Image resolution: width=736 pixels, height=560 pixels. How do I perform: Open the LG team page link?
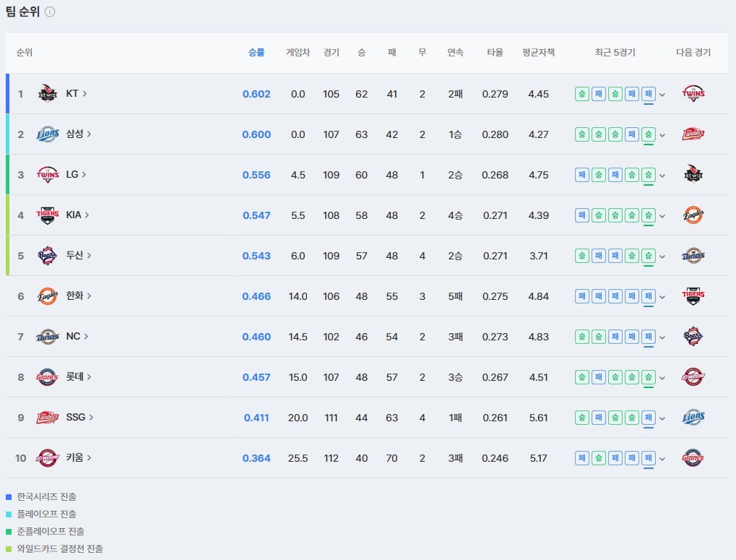(76, 175)
